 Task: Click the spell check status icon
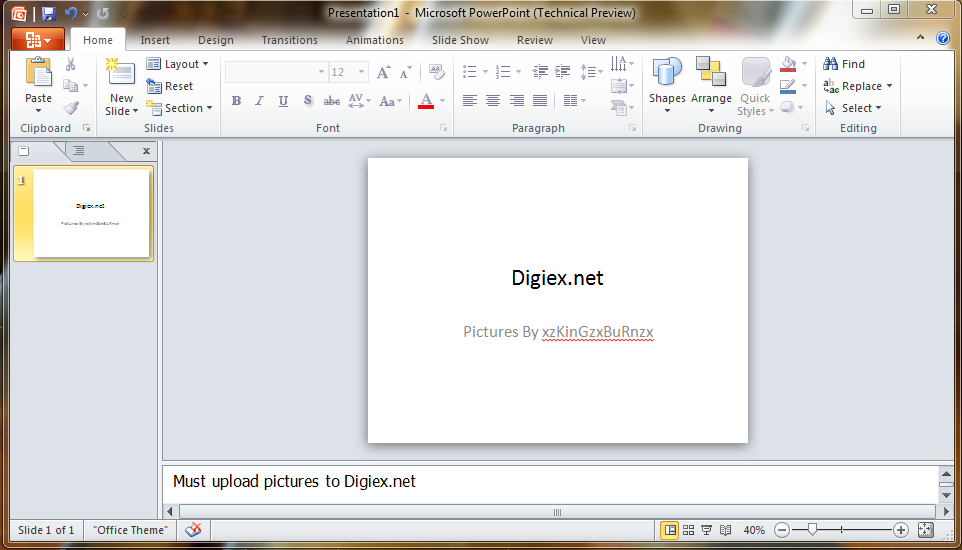click(193, 529)
